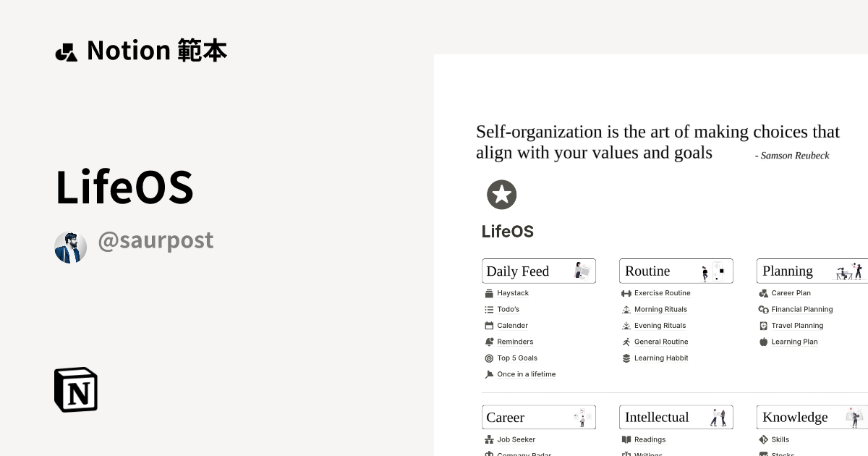
Task: Click the Exercise Routine dumbbell icon
Action: click(x=626, y=293)
